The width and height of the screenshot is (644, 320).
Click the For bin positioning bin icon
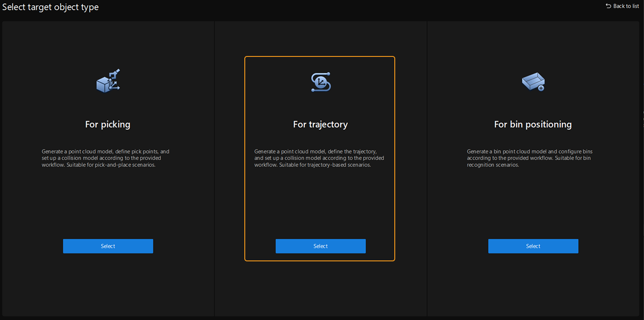tap(533, 82)
